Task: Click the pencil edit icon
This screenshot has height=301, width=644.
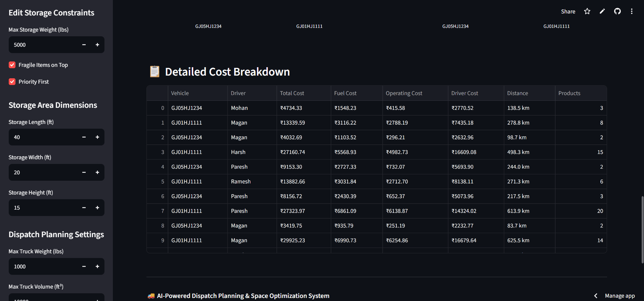Action: [602, 11]
